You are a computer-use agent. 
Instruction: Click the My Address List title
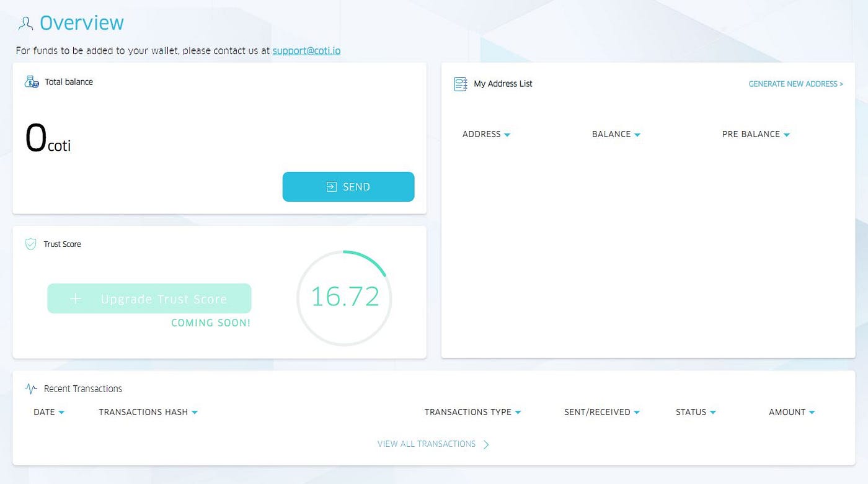pyautogui.click(x=503, y=84)
